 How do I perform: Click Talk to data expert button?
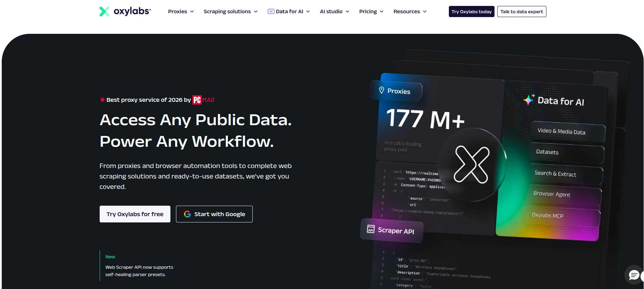[522, 12]
